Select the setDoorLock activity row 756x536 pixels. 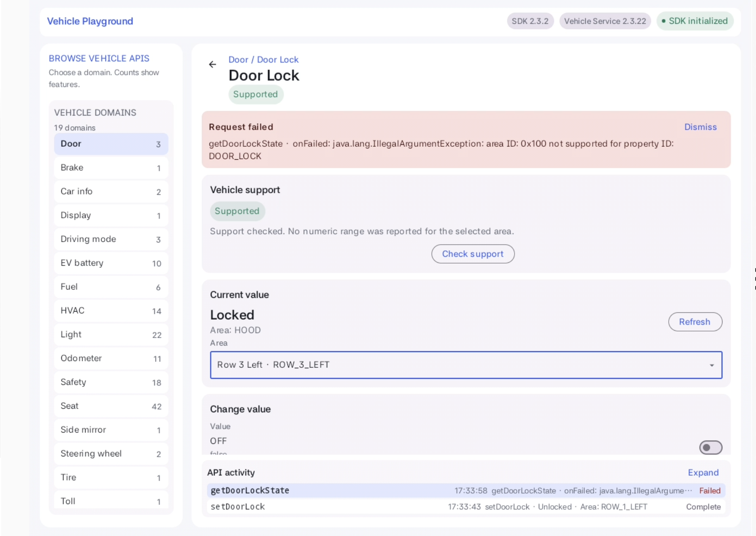coord(466,507)
